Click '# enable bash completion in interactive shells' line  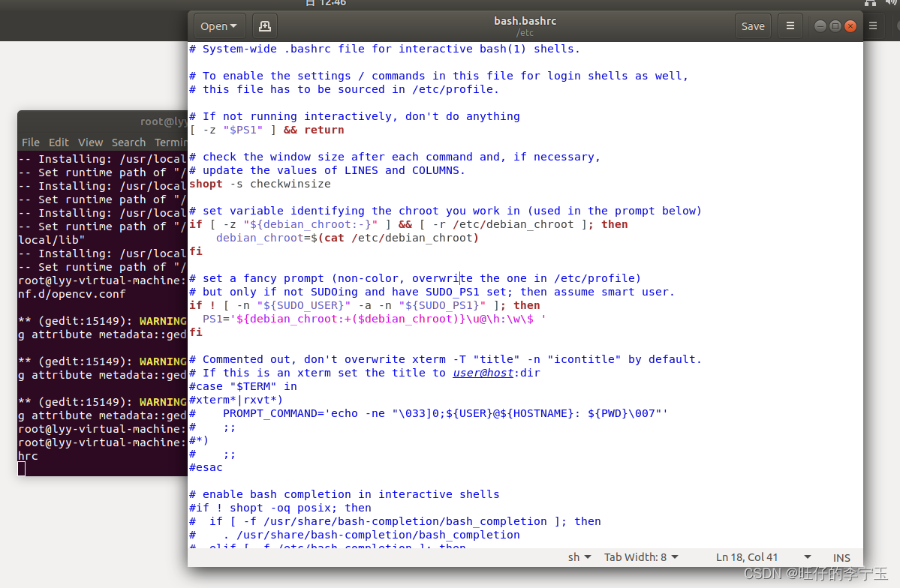pos(345,494)
